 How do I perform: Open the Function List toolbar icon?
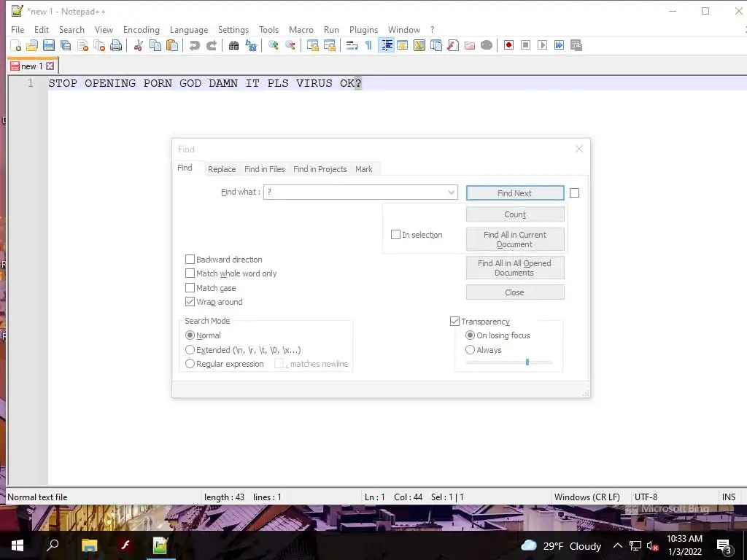coord(452,45)
